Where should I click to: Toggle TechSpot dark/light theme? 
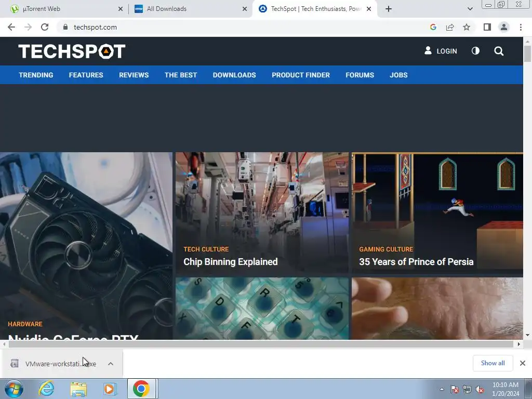475,51
